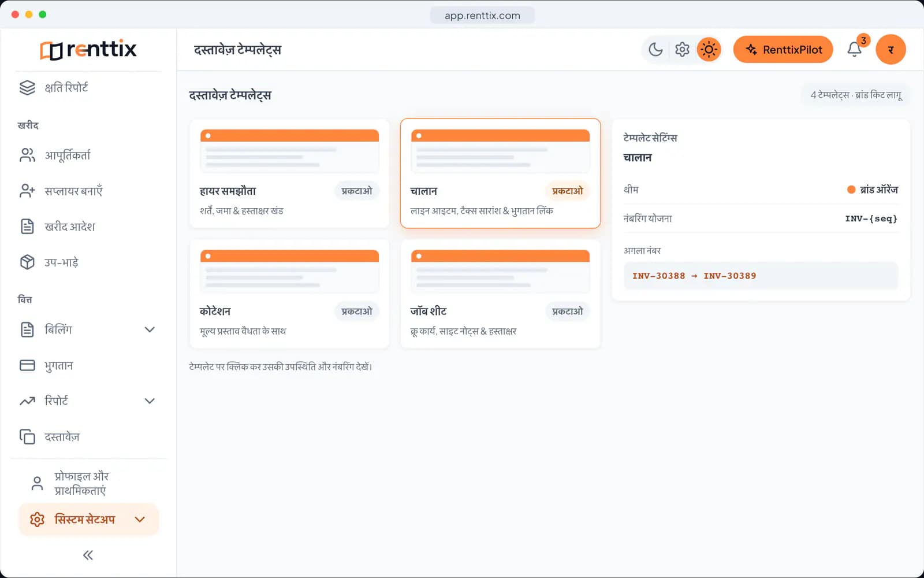Click प्रकटाओ on हायर समझौता card
This screenshot has width=924, height=578.
357,191
